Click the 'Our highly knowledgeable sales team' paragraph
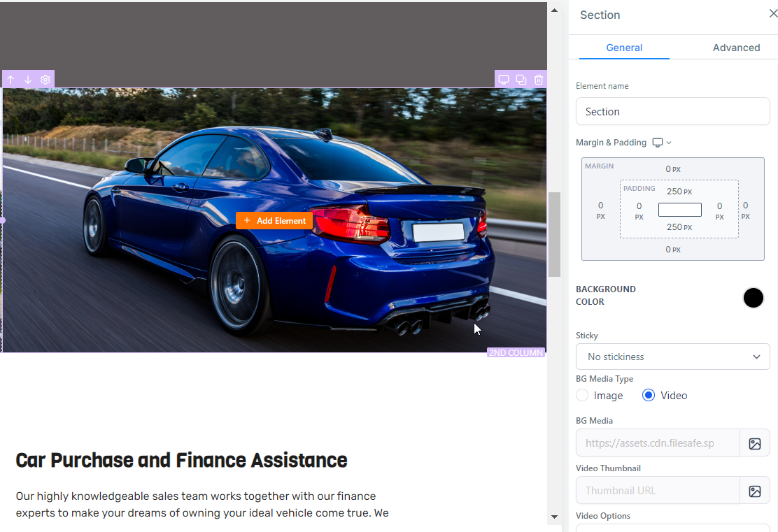Screen dimensions: 778x532 pyautogui.click(x=202, y=504)
